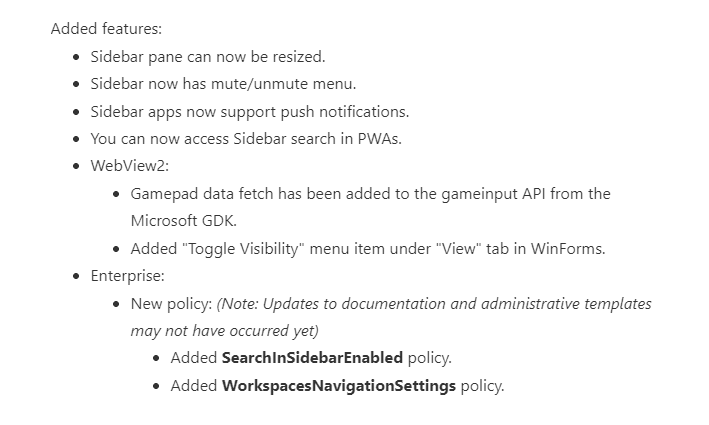Screen dimensions: 709x425
Task: Click the bold WorkspacesNavigationSettings policy name
Action: point(339,386)
